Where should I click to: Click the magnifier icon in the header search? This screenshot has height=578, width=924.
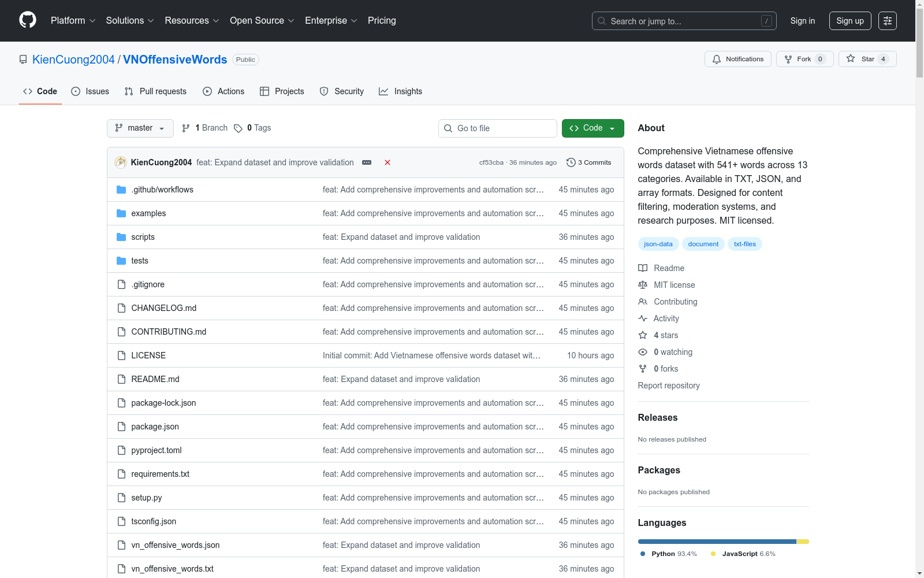click(602, 21)
